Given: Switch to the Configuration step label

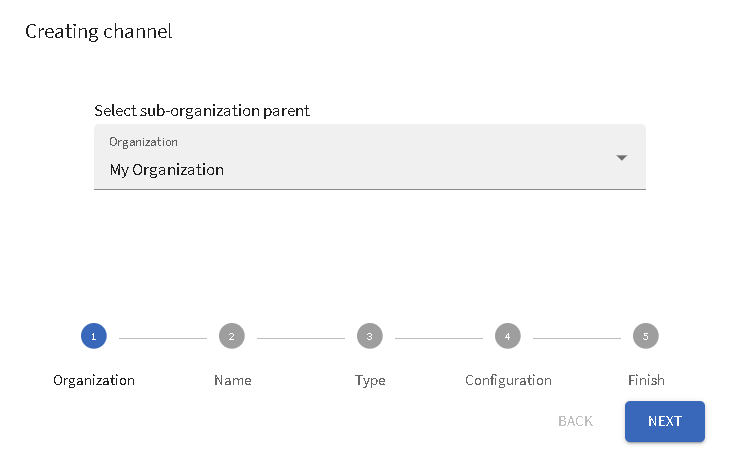Looking at the screenshot, I should [508, 380].
